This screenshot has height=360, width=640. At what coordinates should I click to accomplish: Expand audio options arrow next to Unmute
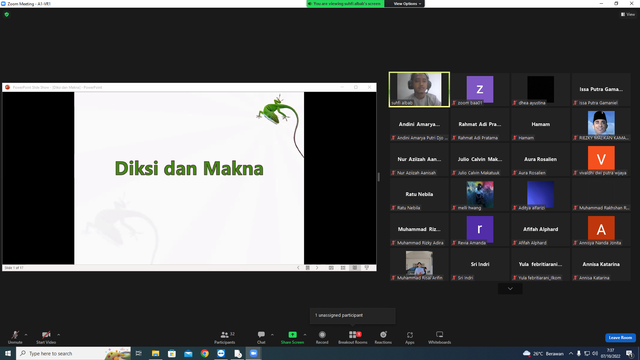[x=26, y=335]
